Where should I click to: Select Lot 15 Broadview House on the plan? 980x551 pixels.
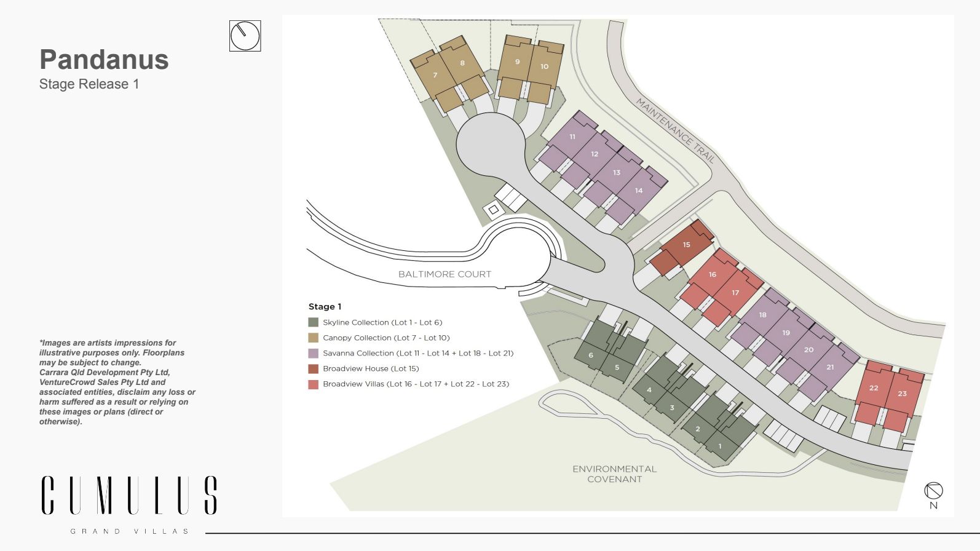click(x=686, y=245)
